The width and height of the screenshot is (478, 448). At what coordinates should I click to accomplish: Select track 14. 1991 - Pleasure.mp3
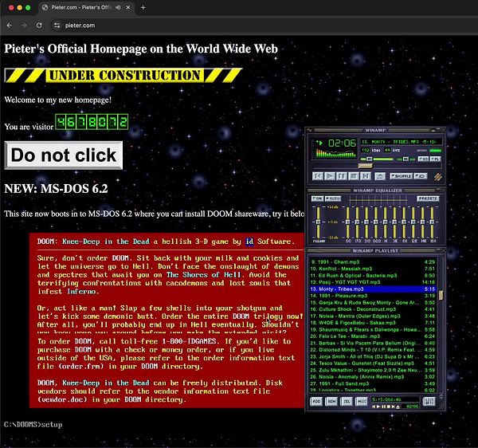(373, 295)
